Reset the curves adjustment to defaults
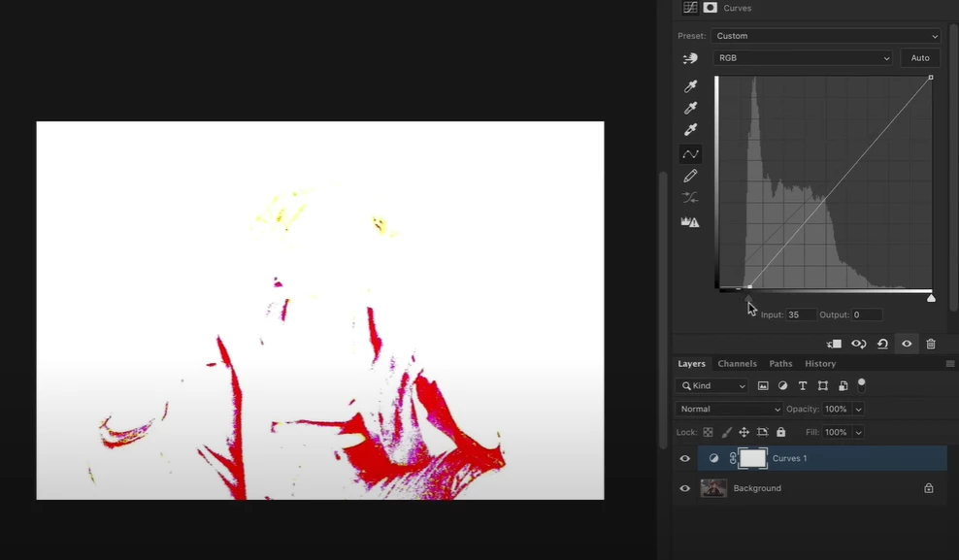This screenshot has height=560, width=959. tap(882, 345)
